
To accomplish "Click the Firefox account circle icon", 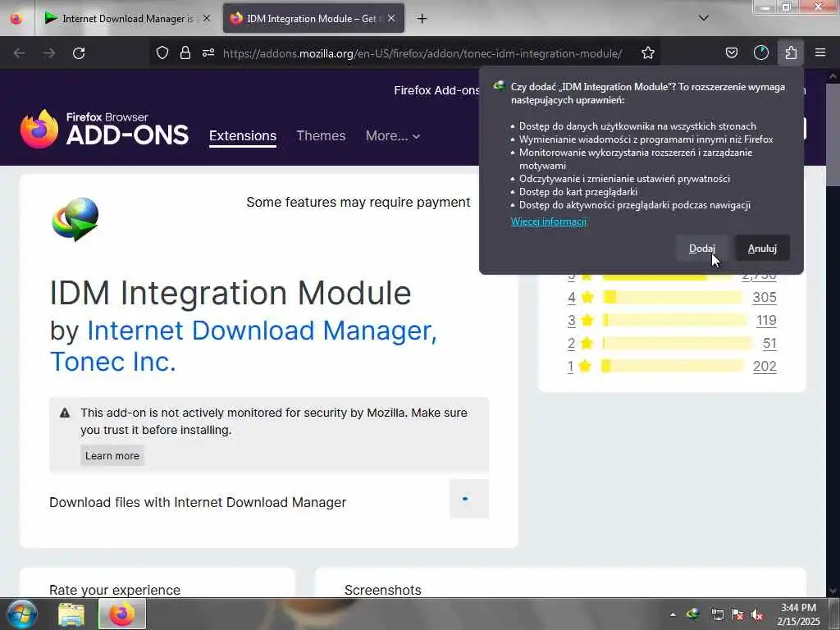I will [x=760, y=52].
